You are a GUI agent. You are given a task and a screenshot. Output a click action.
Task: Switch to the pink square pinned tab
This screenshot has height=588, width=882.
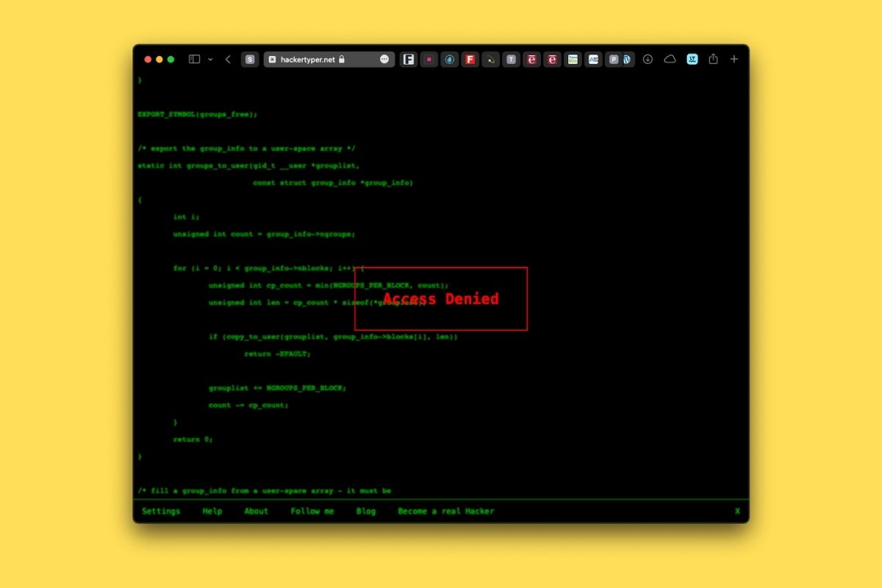(x=429, y=60)
